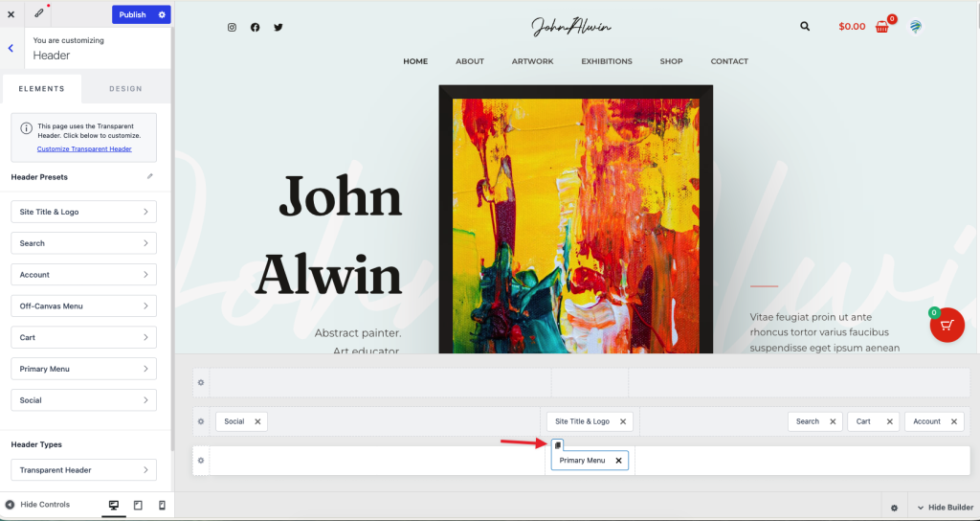Remove Primary Menu from builder row
The width and height of the screenshot is (980, 521).
618,461
